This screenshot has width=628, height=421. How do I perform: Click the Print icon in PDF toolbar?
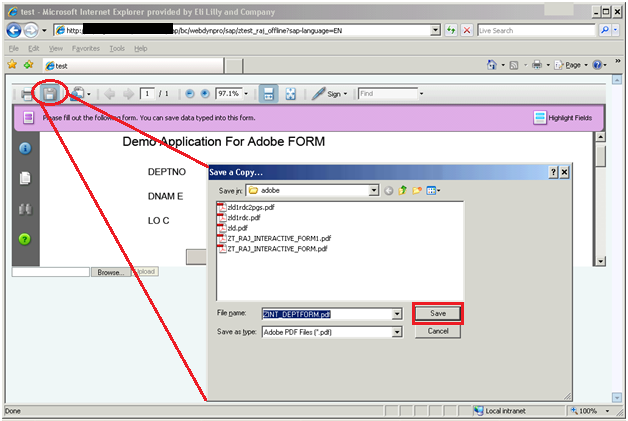[x=26, y=95]
